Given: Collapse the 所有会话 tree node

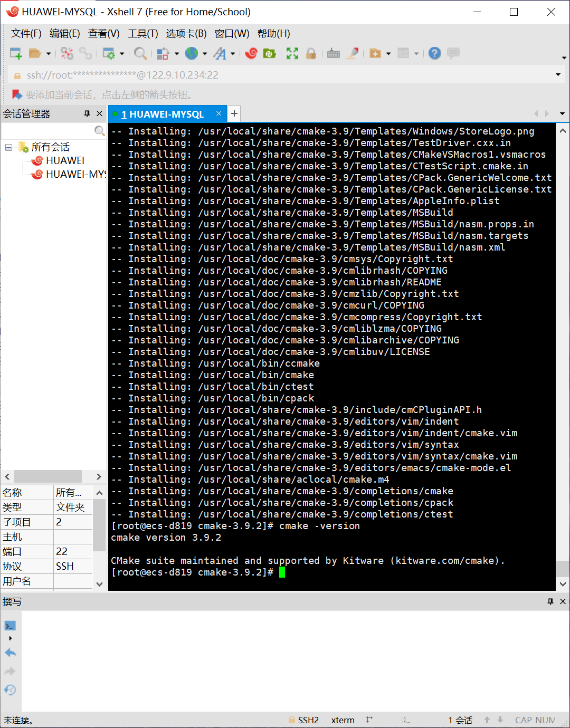Looking at the screenshot, I should tap(9, 147).
